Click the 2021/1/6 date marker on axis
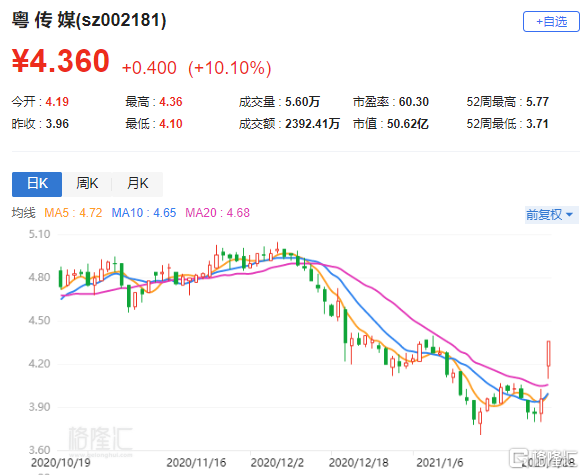This screenshot has width=584, height=475. 440,463
